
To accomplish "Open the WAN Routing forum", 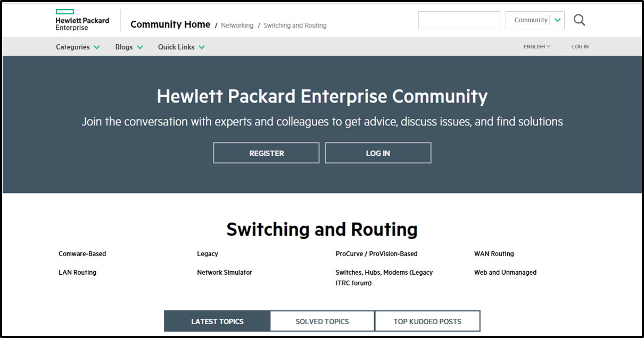I will (494, 254).
